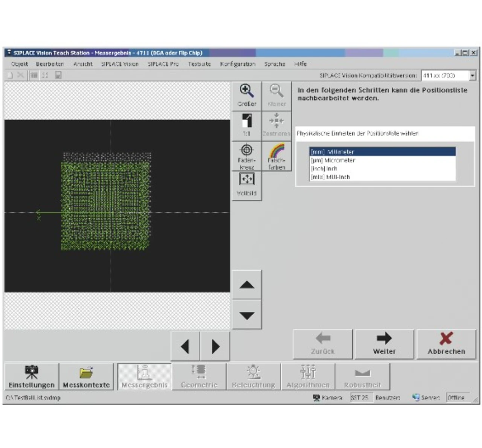Open the Ansicht menu
482x448 pixels.
[x=83, y=64]
